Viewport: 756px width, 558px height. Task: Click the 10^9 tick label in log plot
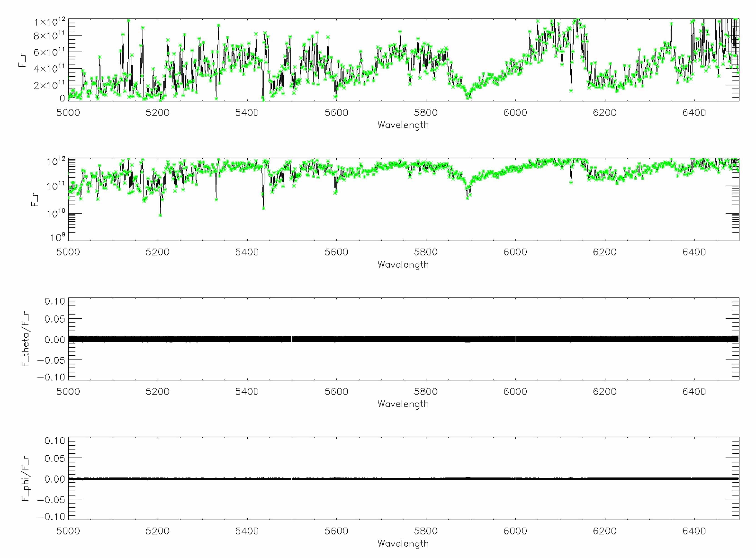point(58,238)
